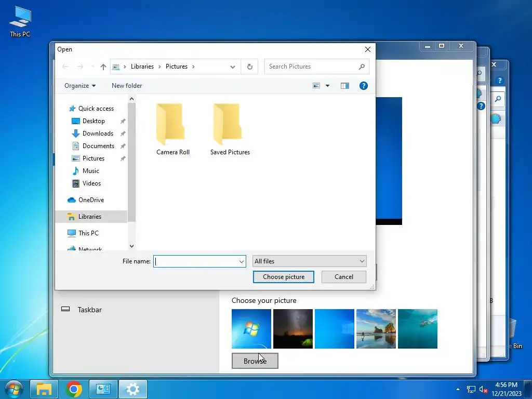Select Music in the navigation pane

point(90,170)
